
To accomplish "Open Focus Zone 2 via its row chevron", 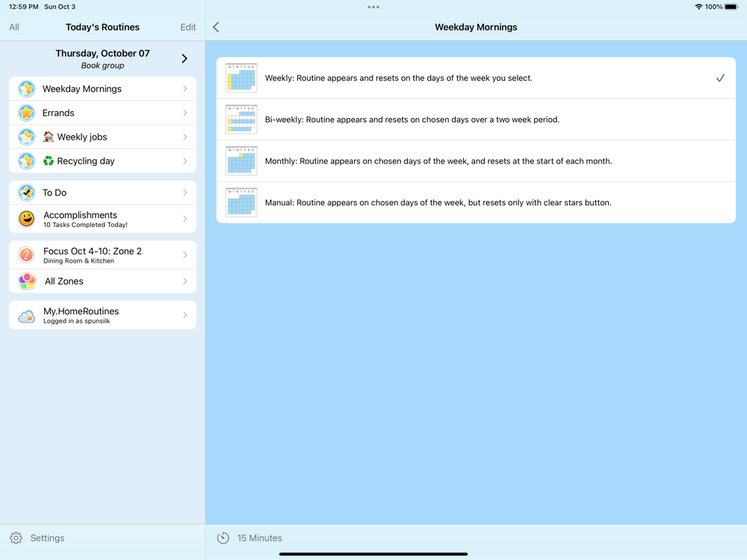I will tap(185, 255).
